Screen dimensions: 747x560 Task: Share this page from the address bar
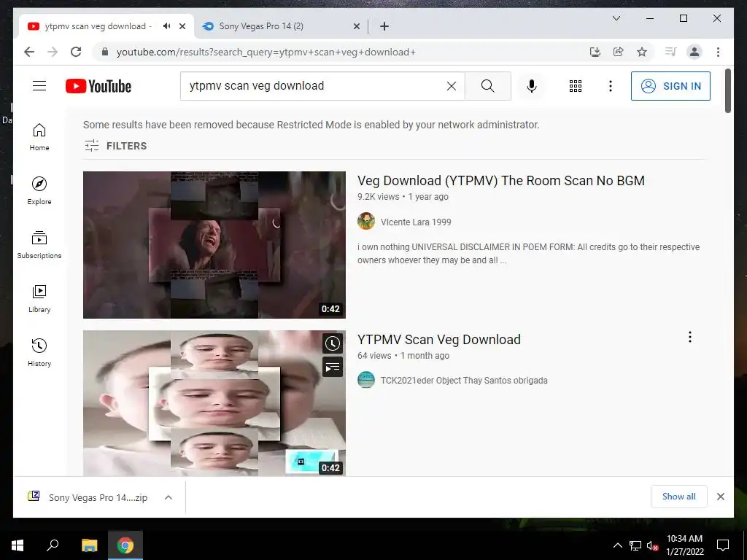(619, 52)
